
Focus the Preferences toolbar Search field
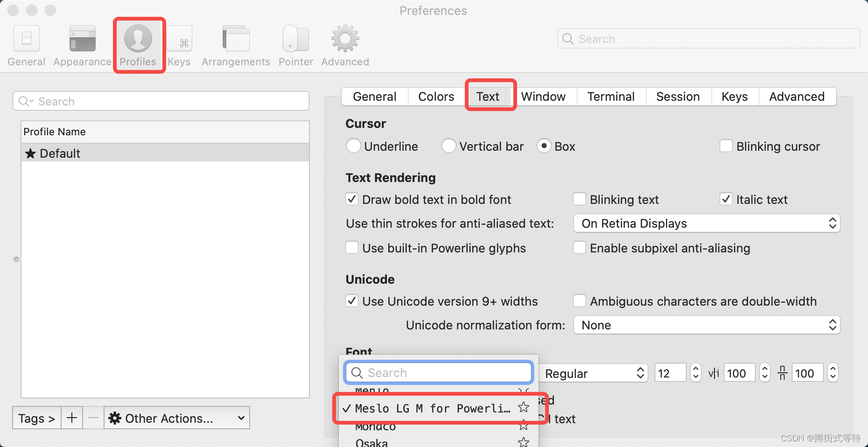pyautogui.click(x=708, y=38)
